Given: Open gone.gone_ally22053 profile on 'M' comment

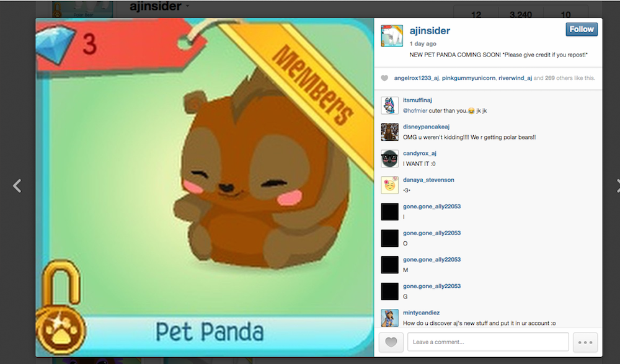Looking at the screenshot, I should pyautogui.click(x=432, y=259).
